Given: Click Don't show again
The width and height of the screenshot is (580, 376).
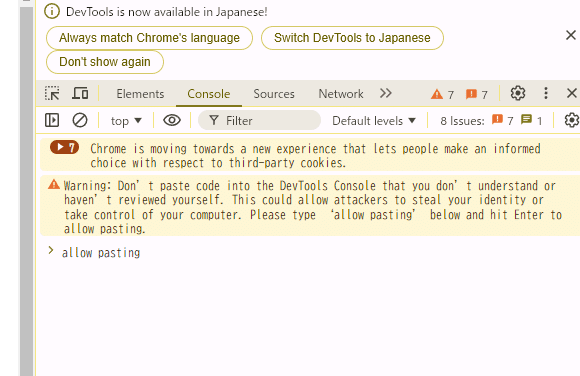Looking at the screenshot, I should click(105, 62).
